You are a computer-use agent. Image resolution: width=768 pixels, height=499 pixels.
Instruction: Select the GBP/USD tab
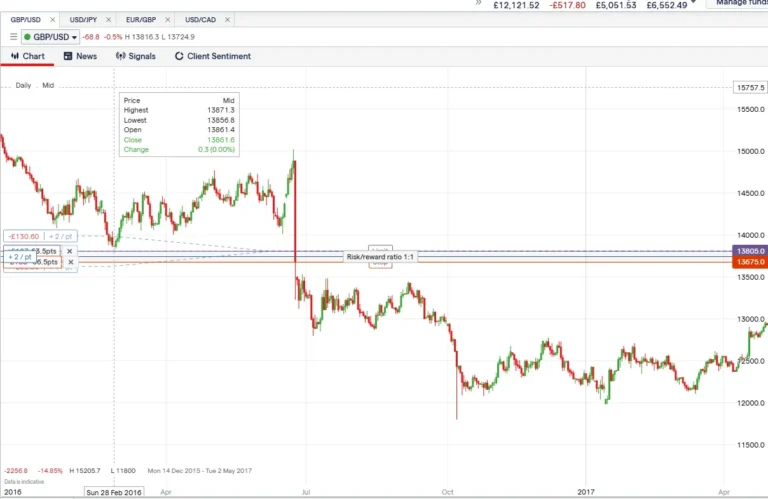tap(25, 20)
